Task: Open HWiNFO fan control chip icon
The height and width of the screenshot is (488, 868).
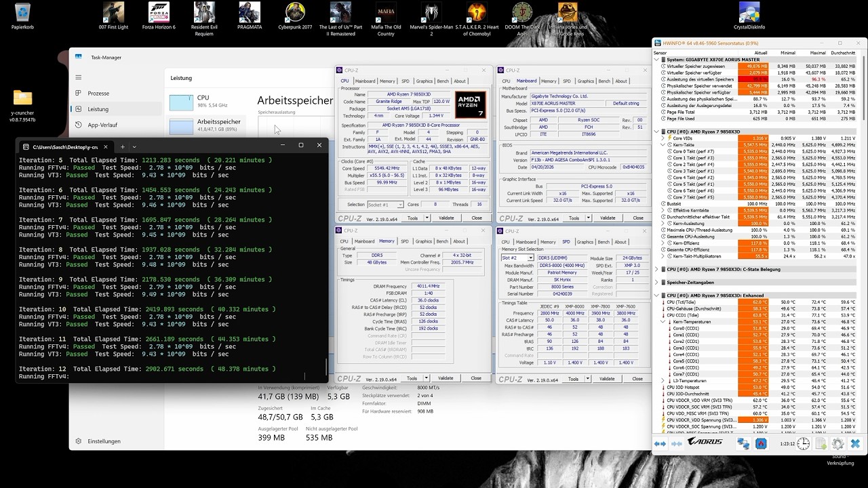Action: tap(761, 443)
